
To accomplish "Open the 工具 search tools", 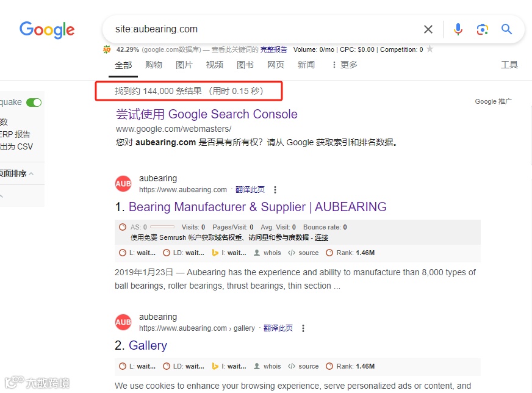I will point(509,65).
